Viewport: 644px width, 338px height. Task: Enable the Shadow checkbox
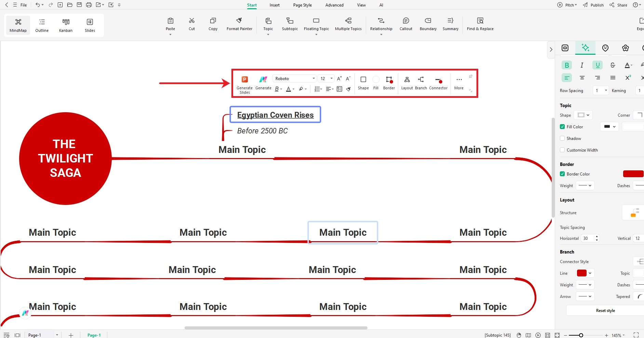[562, 138]
